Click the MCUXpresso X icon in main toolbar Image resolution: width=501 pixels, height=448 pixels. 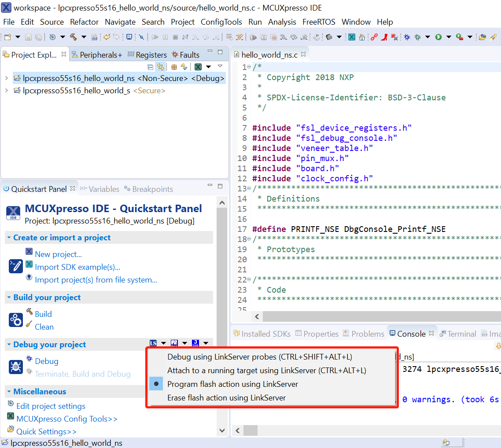click(x=352, y=37)
